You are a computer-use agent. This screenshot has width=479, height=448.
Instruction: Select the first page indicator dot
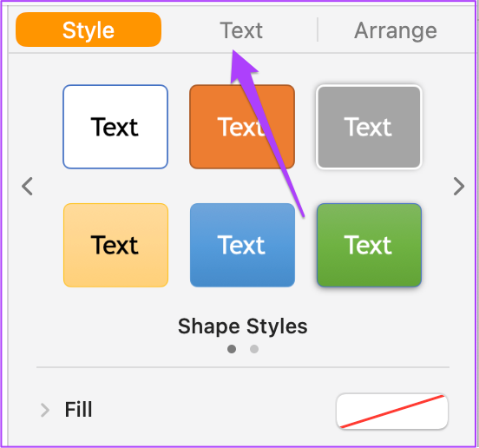(x=232, y=349)
